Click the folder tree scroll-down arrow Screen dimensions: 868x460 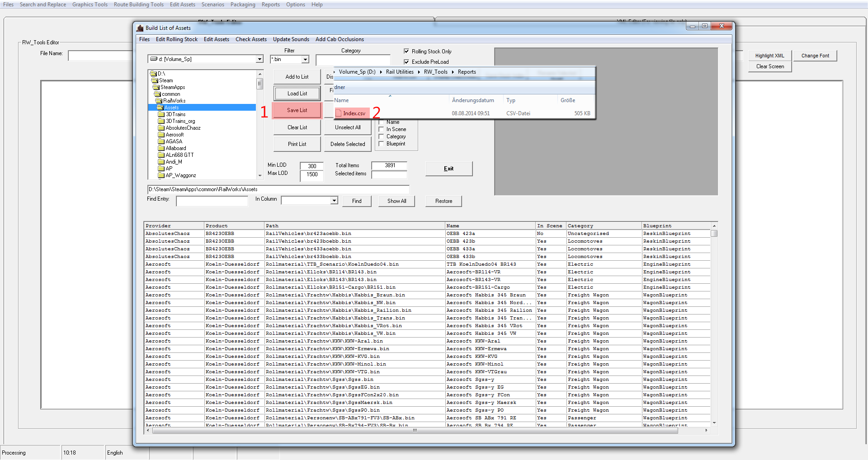(x=260, y=176)
